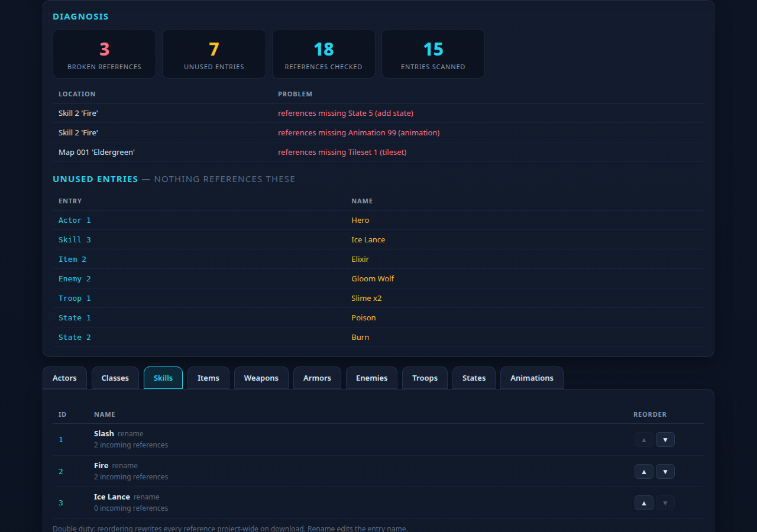
Task: Click the Fire skill name in skills list
Action: [x=101, y=466]
